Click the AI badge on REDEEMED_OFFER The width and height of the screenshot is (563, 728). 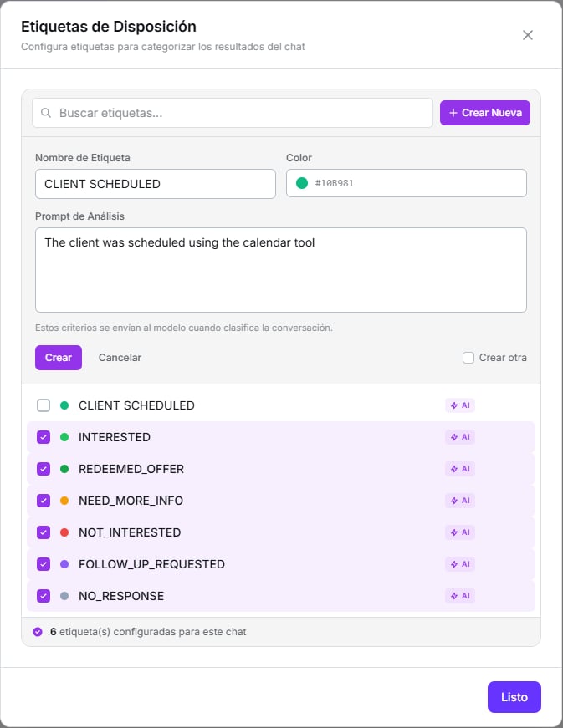tap(460, 469)
